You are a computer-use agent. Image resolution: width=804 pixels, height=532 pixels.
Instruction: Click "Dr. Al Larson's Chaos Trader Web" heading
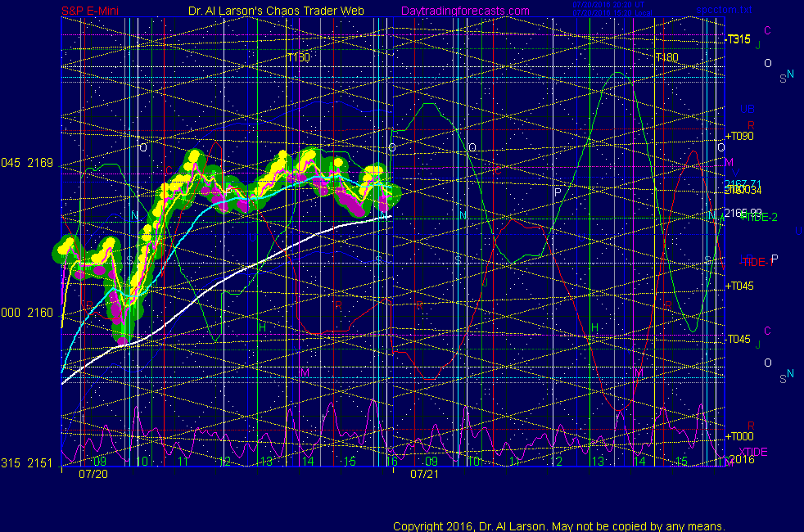coord(276,11)
